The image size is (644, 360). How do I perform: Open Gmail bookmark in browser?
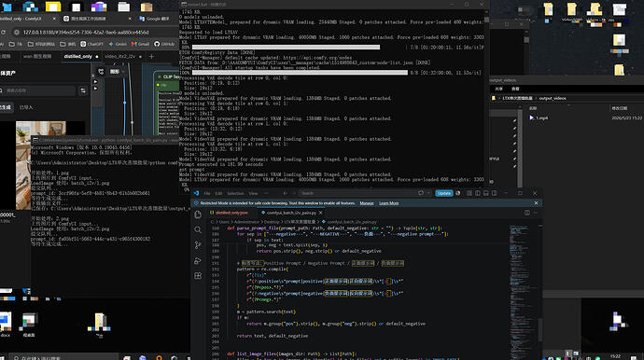140,44
